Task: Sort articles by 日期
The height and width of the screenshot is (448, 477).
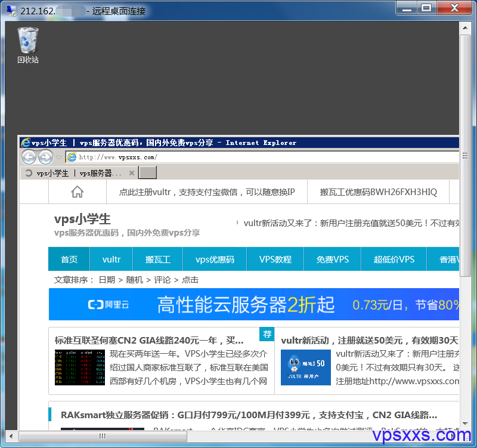Action: [x=107, y=280]
